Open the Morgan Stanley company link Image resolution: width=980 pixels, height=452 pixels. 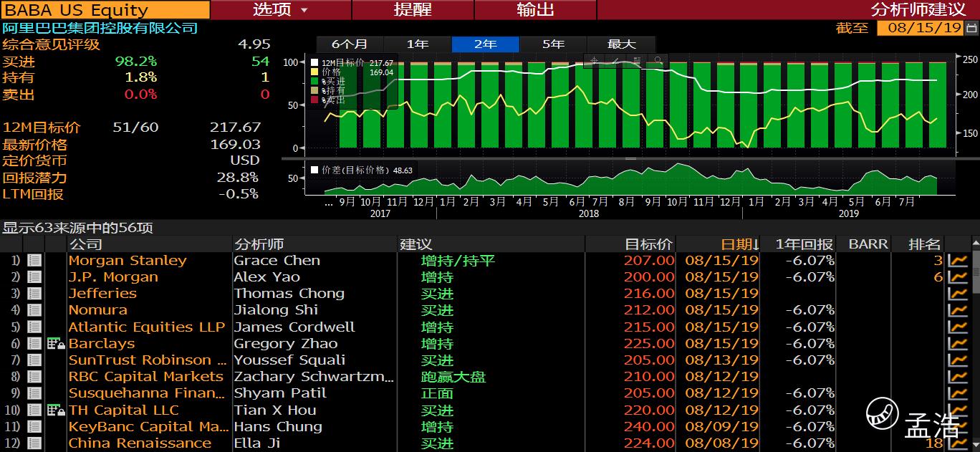pyautogui.click(x=128, y=261)
